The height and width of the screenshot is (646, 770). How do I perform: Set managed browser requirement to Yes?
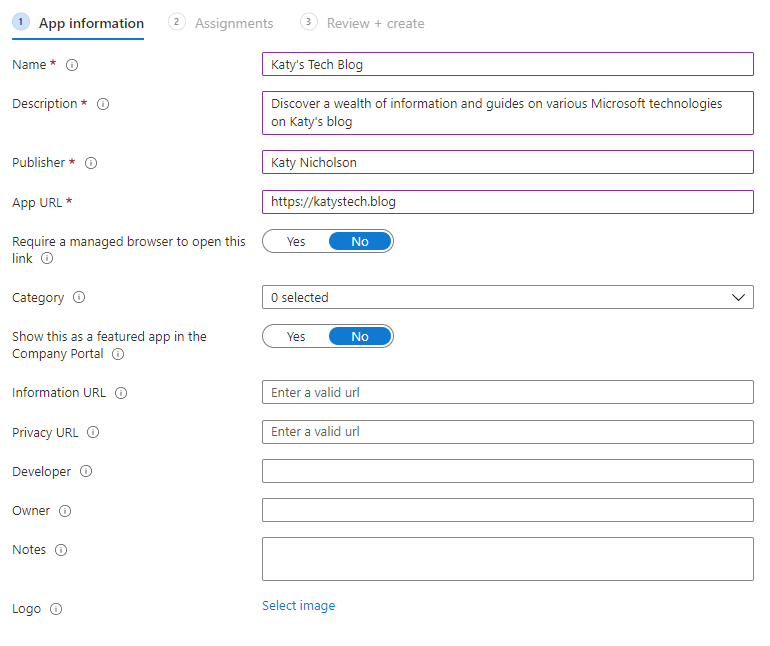click(296, 241)
